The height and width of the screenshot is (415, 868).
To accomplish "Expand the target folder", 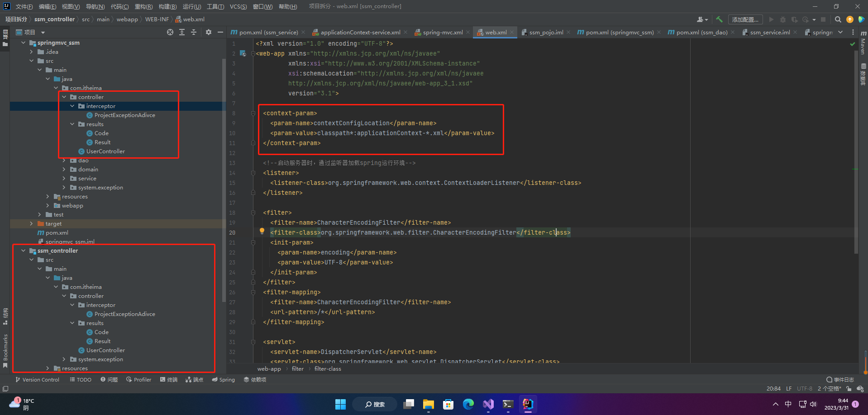I will click(31, 224).
